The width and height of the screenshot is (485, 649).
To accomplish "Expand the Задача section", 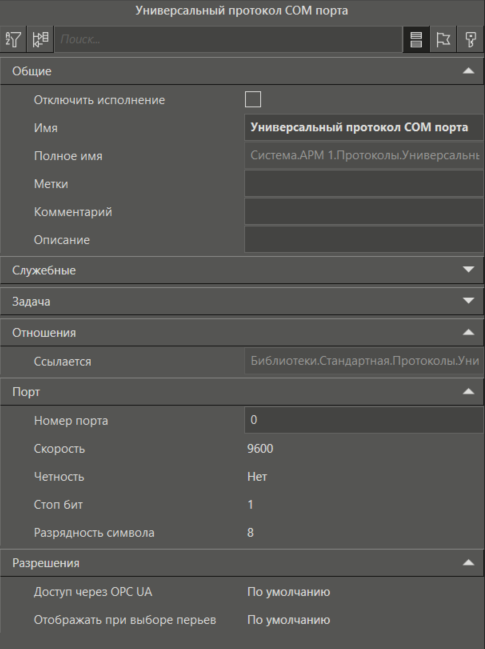I will 468,301.
